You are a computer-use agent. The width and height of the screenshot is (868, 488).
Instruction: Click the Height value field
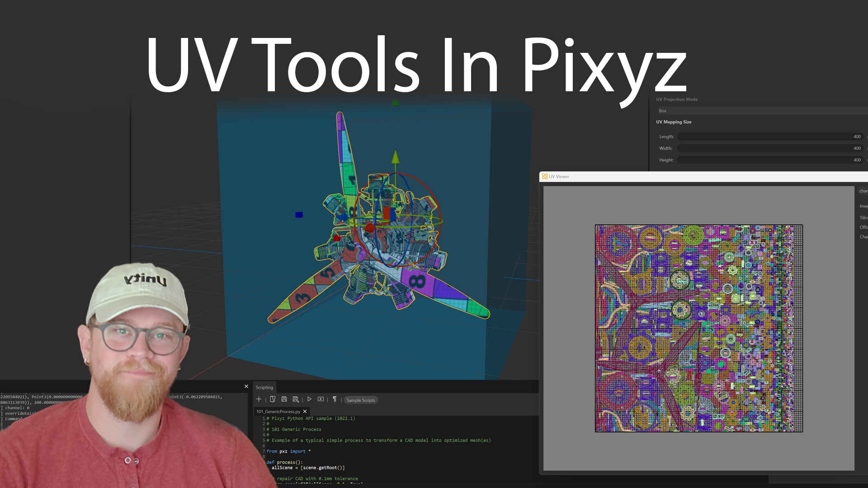(x=856, y=160)
